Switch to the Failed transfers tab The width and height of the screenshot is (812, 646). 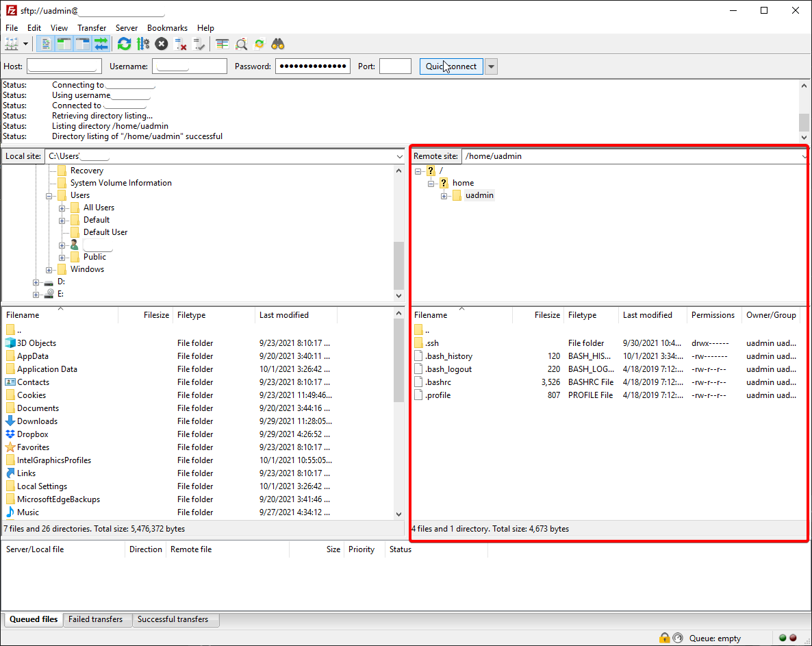point(96,619)
